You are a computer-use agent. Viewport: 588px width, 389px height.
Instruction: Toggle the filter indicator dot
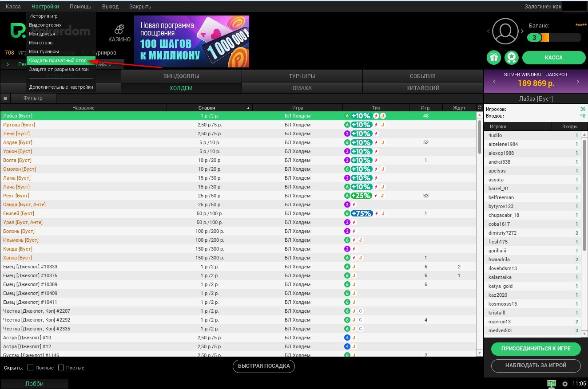(5, 98)
